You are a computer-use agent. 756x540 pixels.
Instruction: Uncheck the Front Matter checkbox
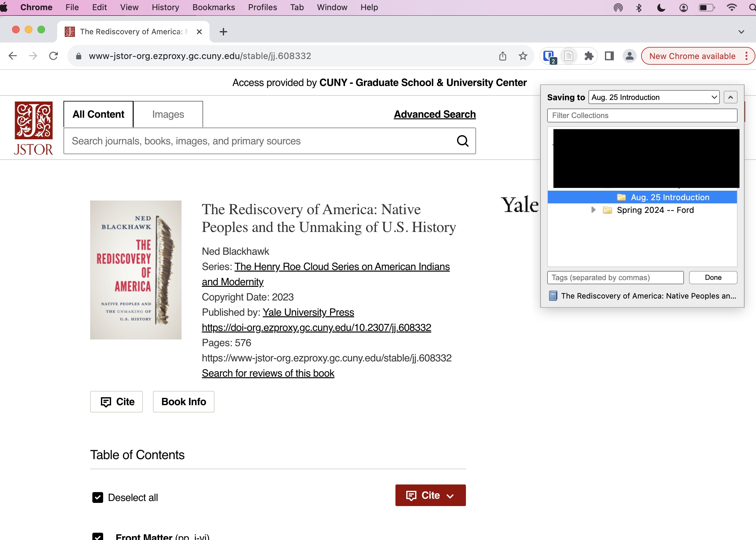click(x=97, y=536)
